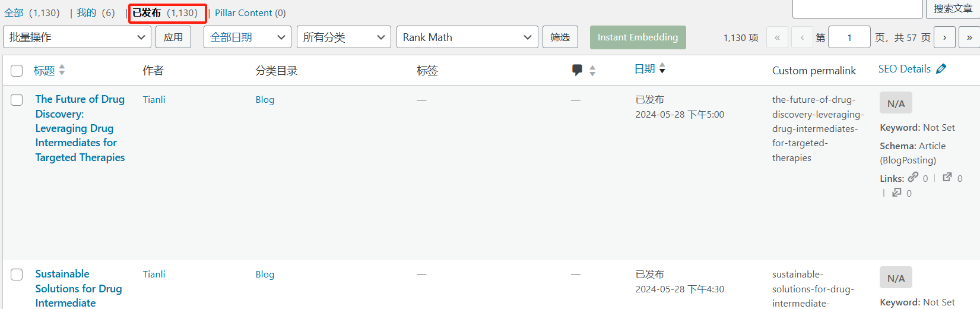Image resolution: width=980 pixels, height=309 pixels.
Task: Expand the 全部日期 date filter dropdown
Action: (x=247, y=37)
